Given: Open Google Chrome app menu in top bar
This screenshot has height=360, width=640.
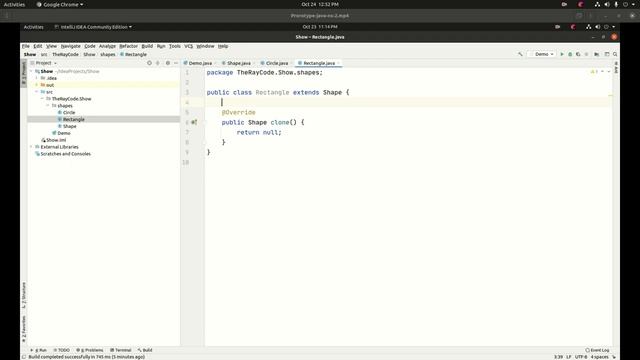Looking at the screenshot, I should (x=60, y=4).
